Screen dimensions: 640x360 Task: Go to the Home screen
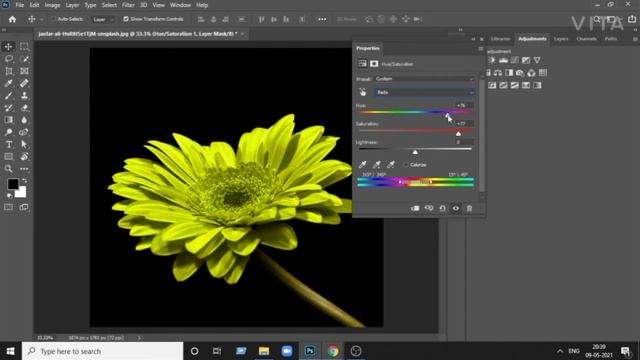coord(12,19)
